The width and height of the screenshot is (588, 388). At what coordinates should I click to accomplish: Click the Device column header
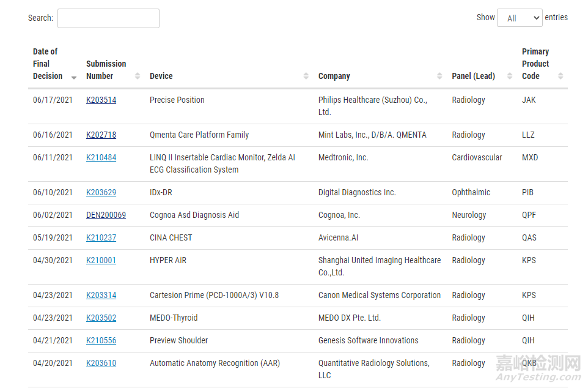click(x=161, y=76)
